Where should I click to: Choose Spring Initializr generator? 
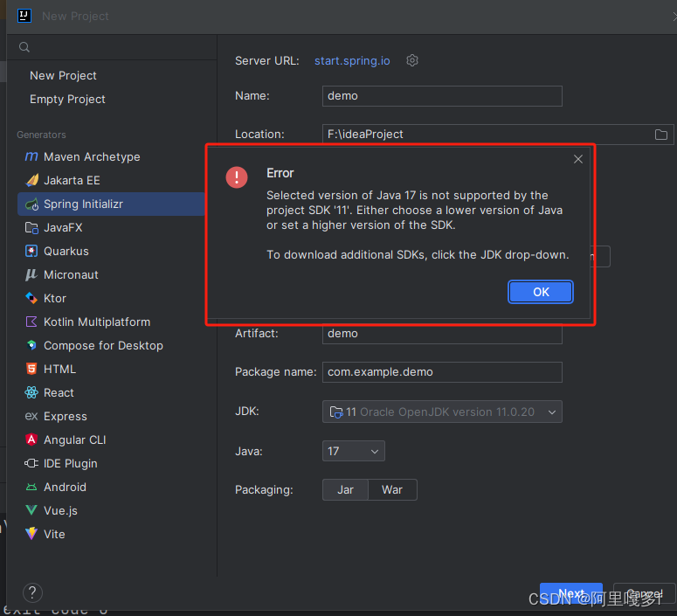point(111,204)
